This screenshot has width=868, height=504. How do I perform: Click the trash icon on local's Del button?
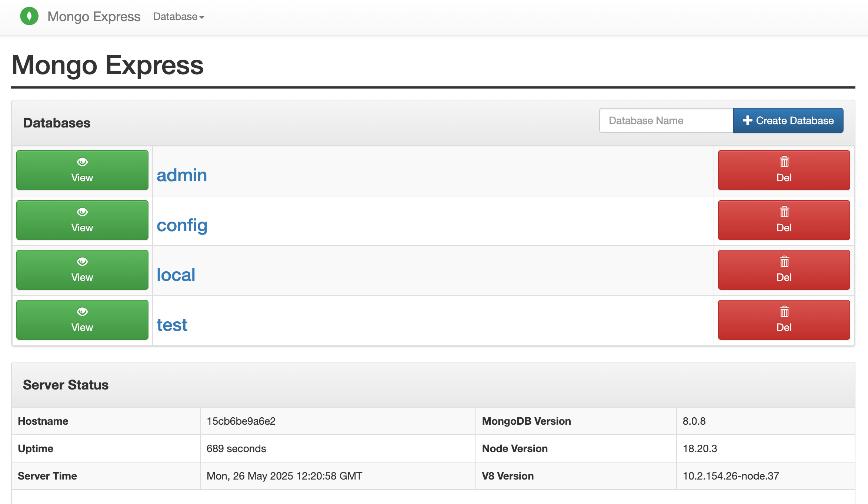click(784, 262)
